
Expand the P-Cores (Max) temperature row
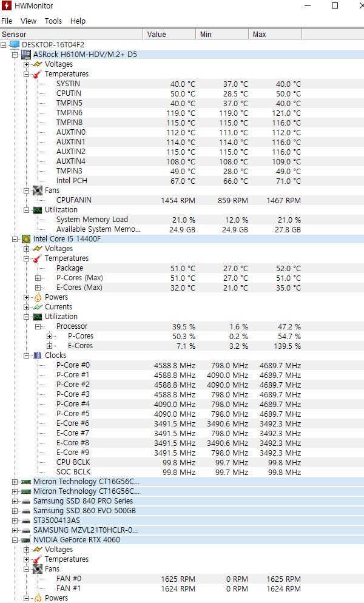38,278
